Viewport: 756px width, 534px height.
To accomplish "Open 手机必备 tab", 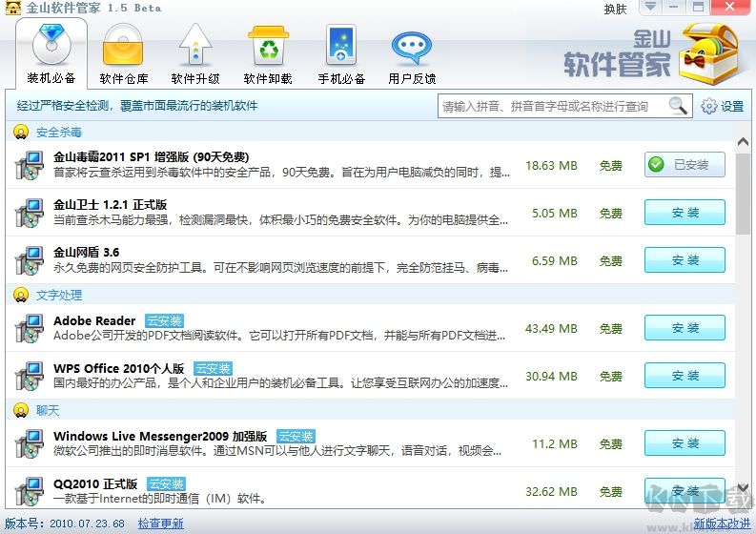I will [x=341, y=53].
